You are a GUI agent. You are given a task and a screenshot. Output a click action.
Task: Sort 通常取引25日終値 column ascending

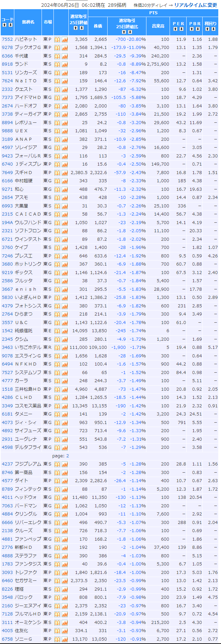point(76,28)
